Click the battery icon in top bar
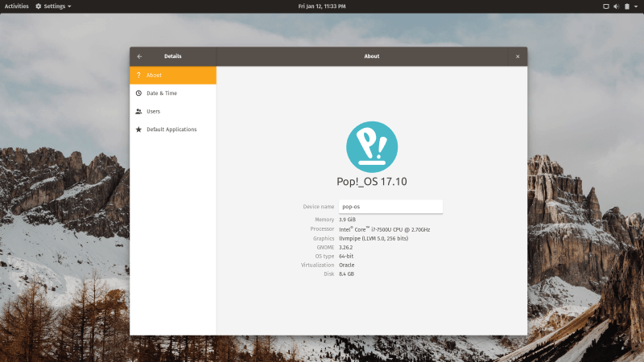This screenshot has width=644, height=362. coord(627,6)
